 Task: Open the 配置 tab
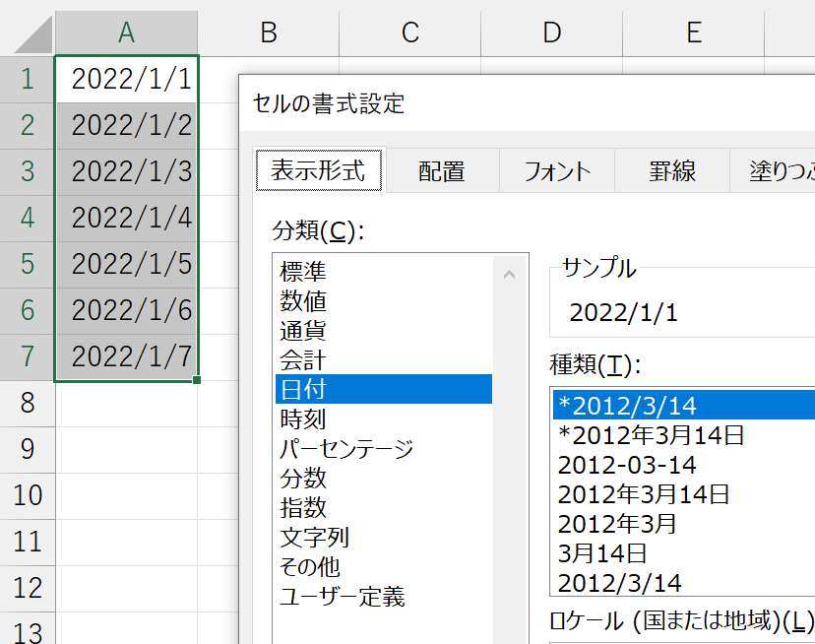(x=441, y=171)
